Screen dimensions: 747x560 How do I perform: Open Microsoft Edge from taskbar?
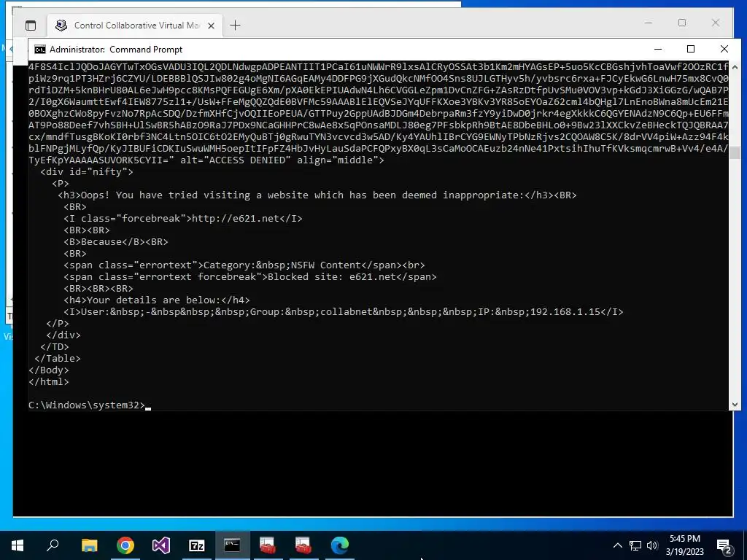[x=340, y=545]
